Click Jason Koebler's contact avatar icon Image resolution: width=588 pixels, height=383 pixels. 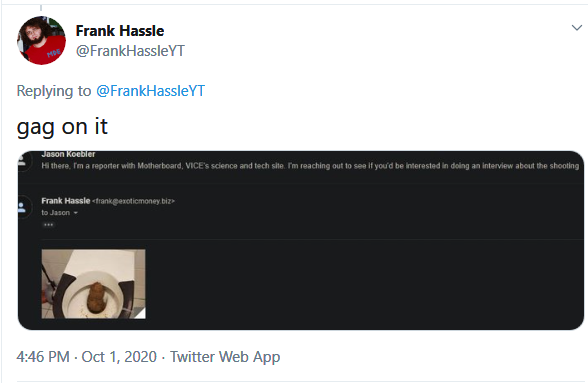click(x=22, y=161)
